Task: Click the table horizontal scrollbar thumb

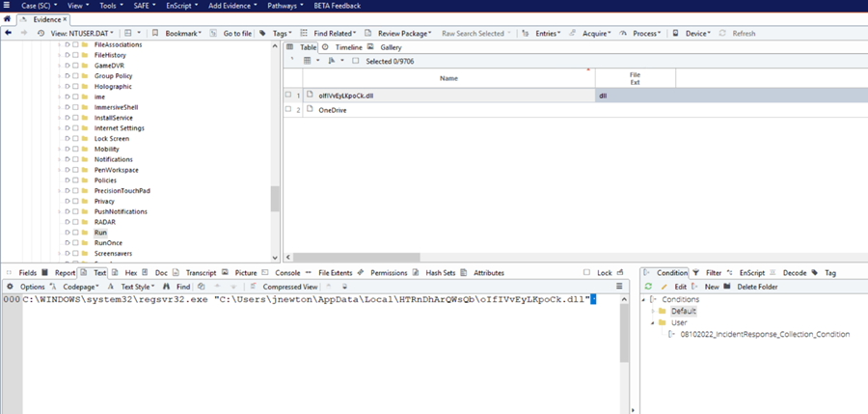Action: [357, 257]
